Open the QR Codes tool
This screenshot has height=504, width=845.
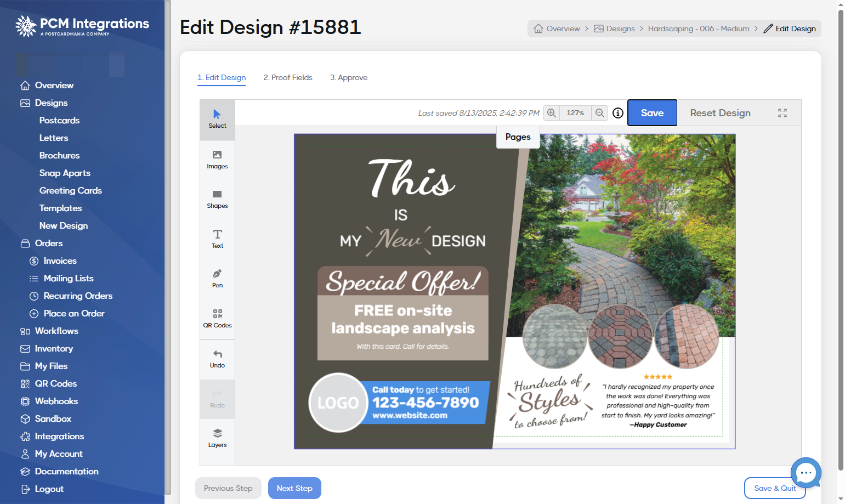click(217, 319)
